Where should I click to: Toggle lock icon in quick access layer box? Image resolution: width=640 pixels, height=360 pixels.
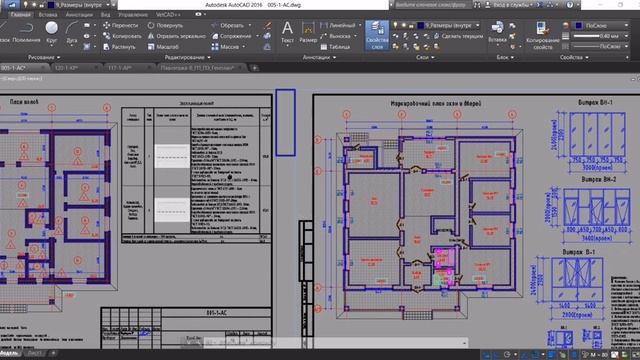tap(41, 5)
